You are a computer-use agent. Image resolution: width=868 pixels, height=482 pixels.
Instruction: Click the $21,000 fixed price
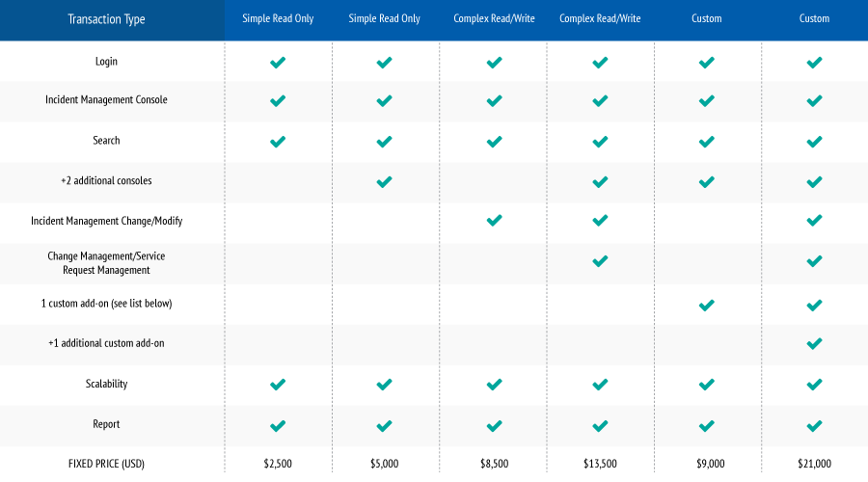814,464
